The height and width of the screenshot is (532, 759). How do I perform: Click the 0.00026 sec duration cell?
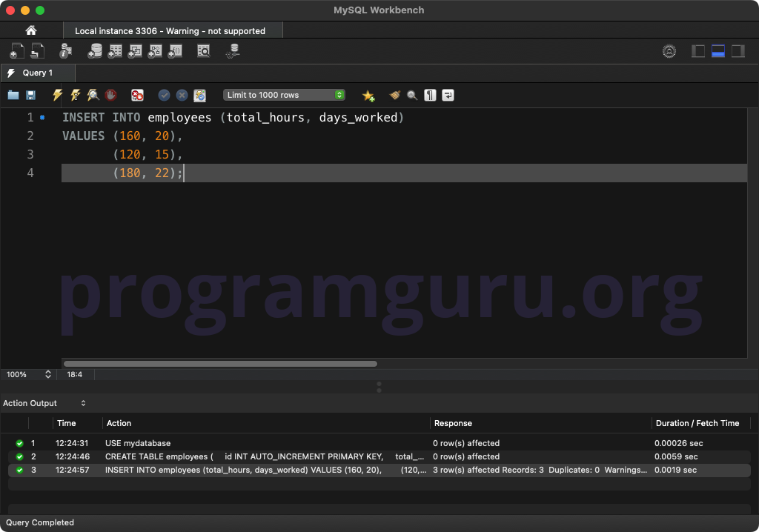(679, 443)
